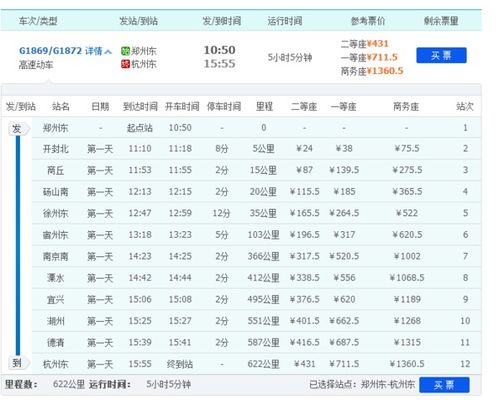Viewport: 499px width, 400px height.
Task: Select station 湖州 in the stops table
Action: click(55, 321)
